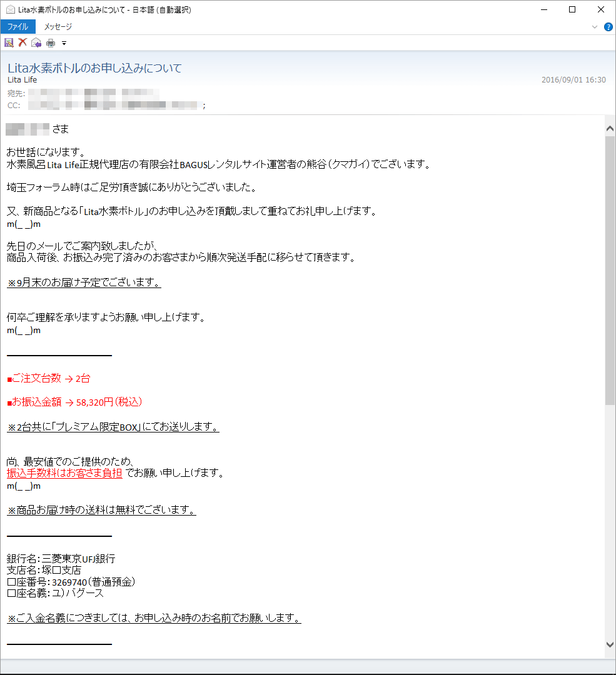Click the 埼玉フォーラム thank-you line
Screen dimensions: 616x675
pos(132,187)
